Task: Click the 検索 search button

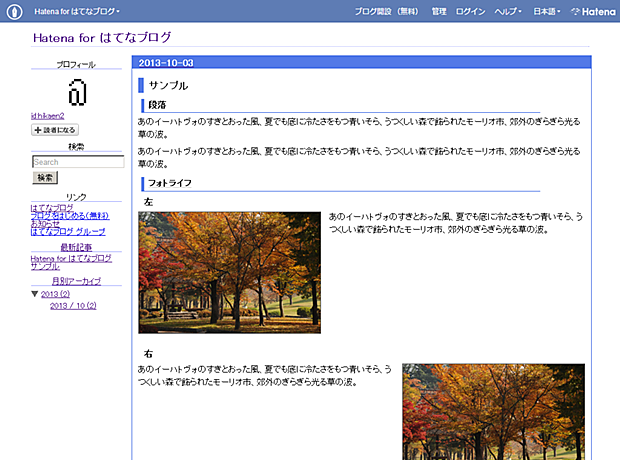Action: 45,178
